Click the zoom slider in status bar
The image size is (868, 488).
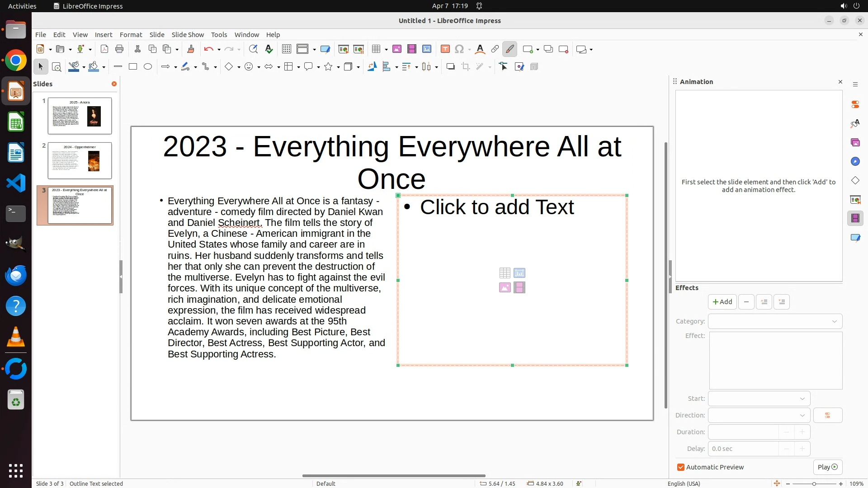tap(814, 483)
